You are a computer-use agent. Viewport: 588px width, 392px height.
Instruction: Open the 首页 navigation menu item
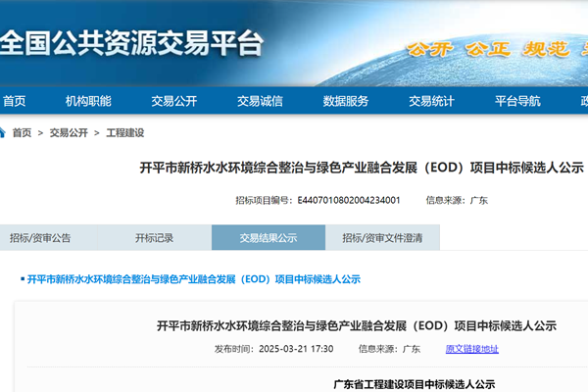[15, 101]
